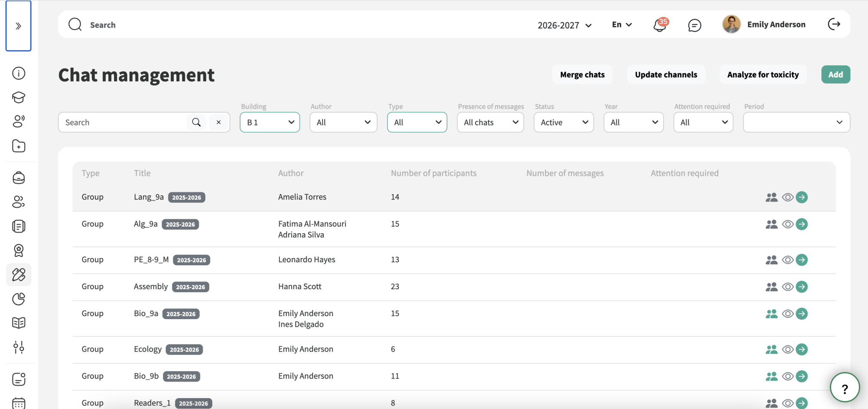
Task: Toggle eye icon for Ecology chat
Action: [788, 349]
